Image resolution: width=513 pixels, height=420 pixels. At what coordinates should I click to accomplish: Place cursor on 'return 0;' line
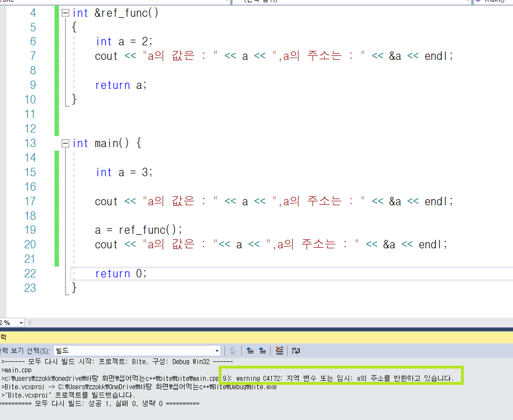[121, 273]
